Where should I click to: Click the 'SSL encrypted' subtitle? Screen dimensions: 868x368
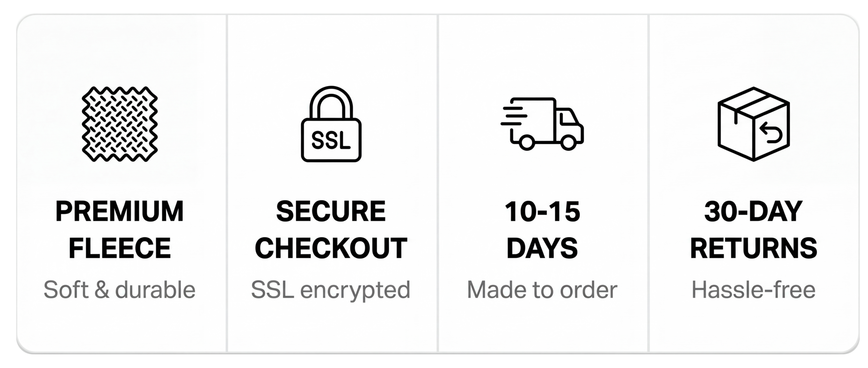click(331, 290)
